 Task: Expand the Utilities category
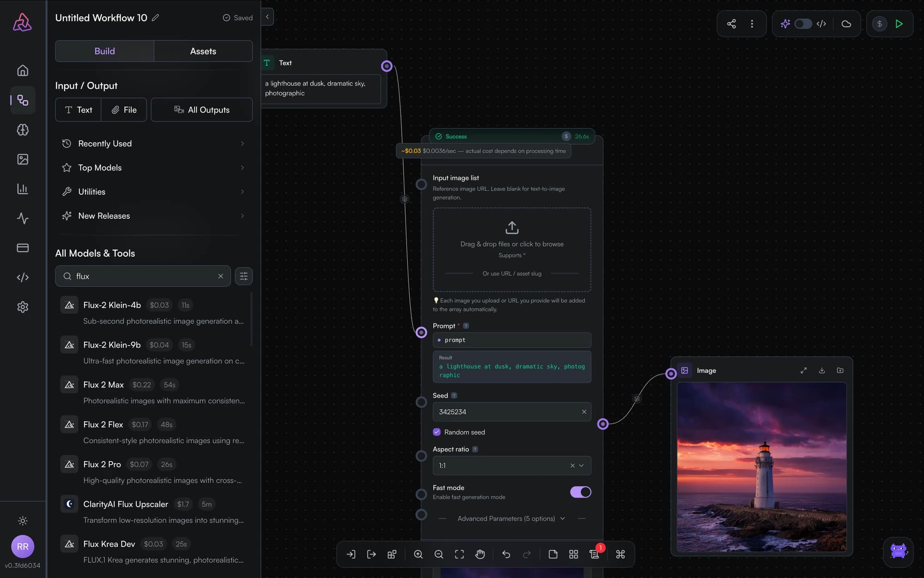pyautogui.click(x=153, y=191)
